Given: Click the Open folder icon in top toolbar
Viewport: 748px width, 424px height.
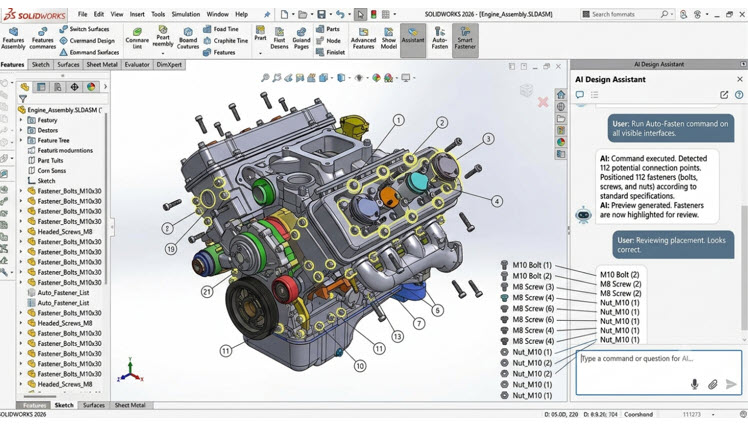Looking at the screenshot, I should (x=302, y=14).
